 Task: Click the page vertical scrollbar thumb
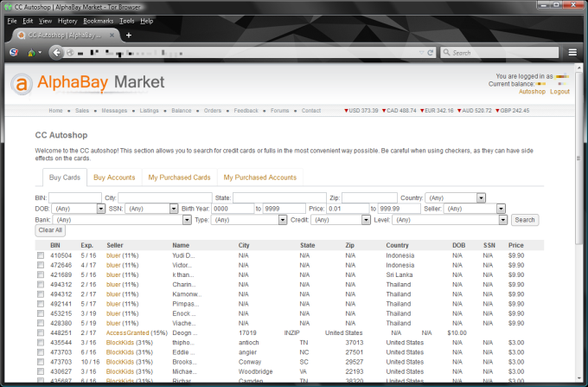(x=579, y=158)
